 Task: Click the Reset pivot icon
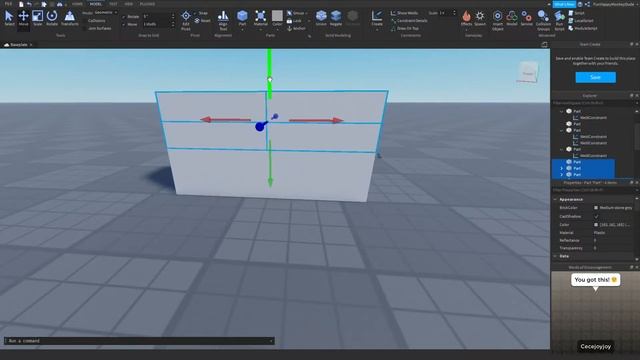point(198,21)
